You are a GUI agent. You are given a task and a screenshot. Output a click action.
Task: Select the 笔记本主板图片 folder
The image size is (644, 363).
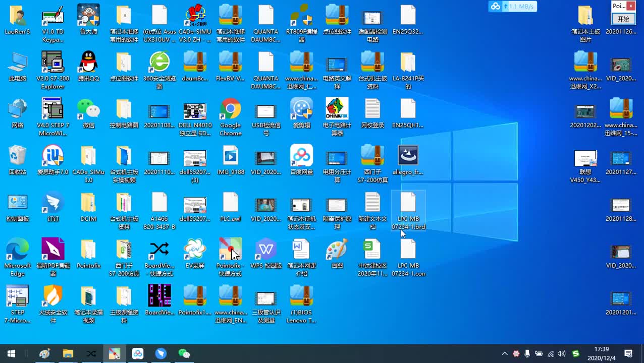(585, 24)
